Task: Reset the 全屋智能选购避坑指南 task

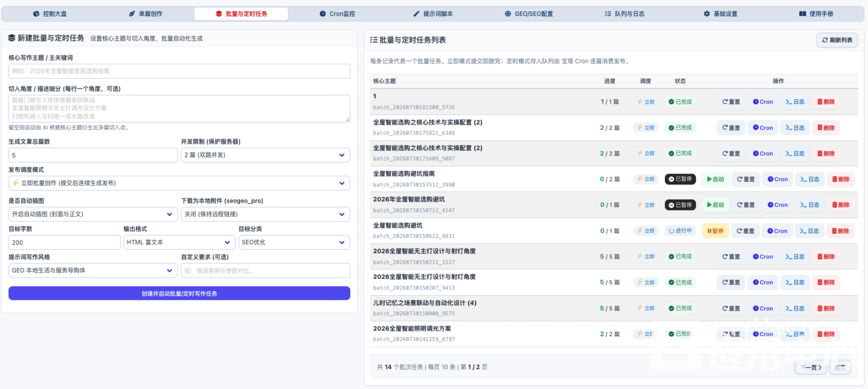Action: (745, 179)
